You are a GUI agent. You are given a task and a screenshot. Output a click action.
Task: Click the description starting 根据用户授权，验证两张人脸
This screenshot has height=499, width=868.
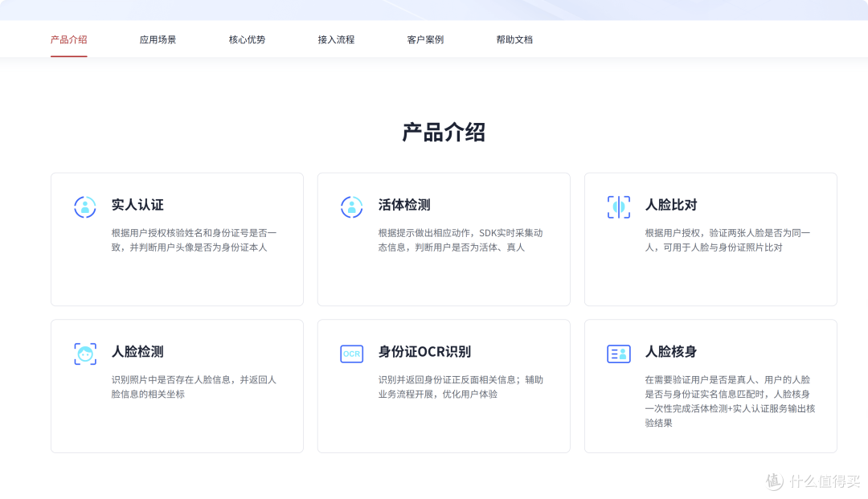(x=727, y=240)
